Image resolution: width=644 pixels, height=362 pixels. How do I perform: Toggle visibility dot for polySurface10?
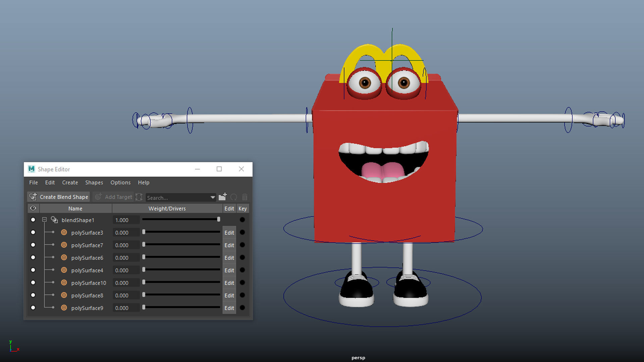coord(33,283)
